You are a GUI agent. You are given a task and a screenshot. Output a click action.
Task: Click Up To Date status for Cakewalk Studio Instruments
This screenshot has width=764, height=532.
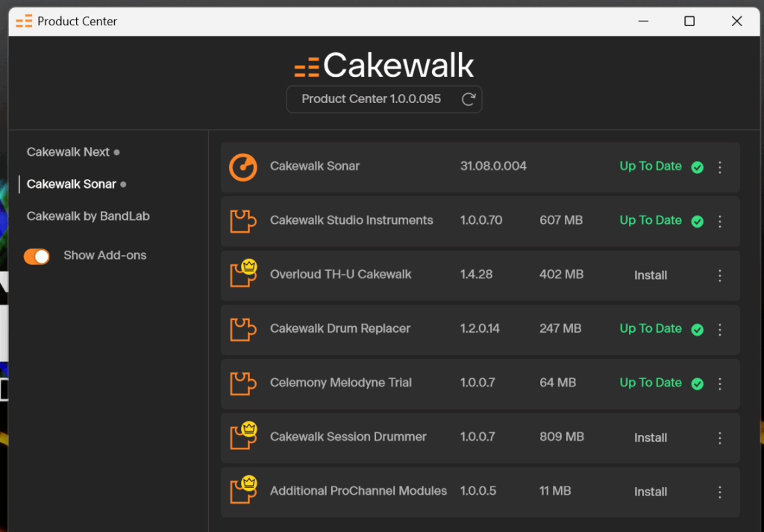tap(651, 220)
